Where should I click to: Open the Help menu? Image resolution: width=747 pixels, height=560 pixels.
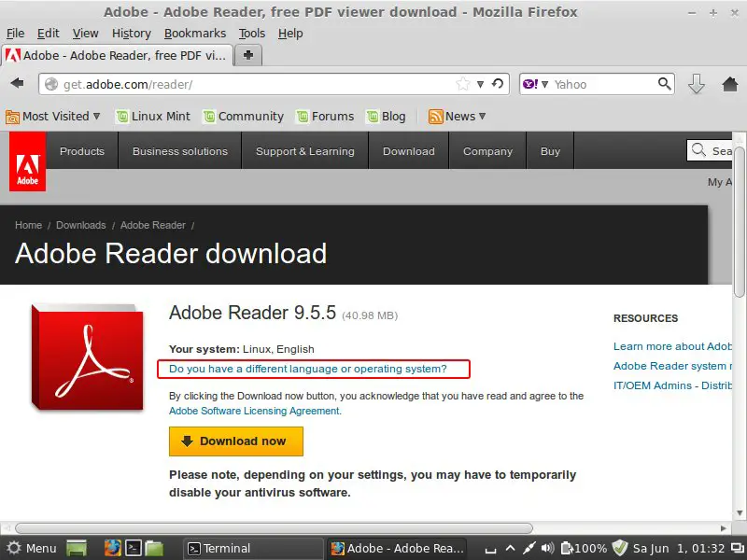[290, 34]
